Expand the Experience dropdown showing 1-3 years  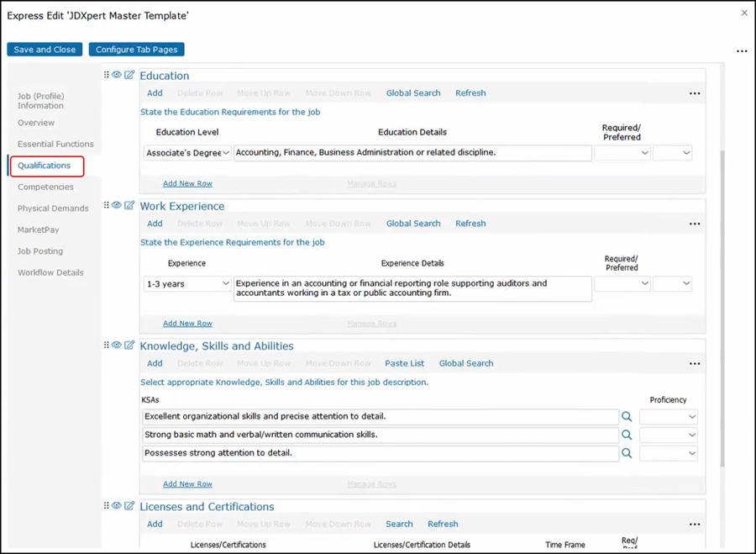click(187, 283)
